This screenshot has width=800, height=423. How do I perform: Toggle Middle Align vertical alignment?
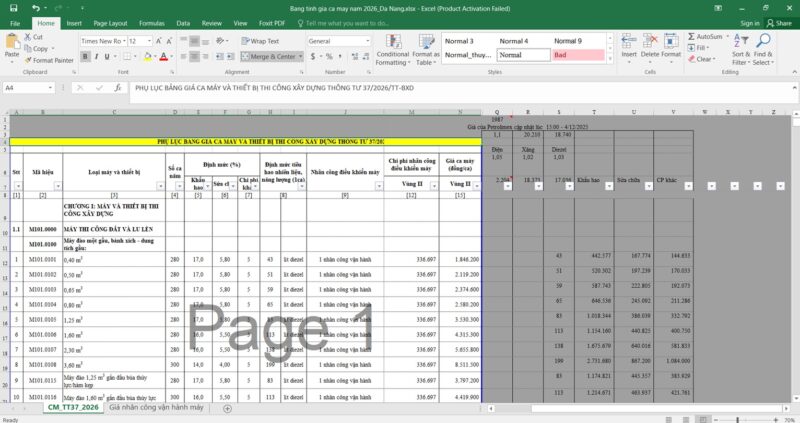coord(194,41)
